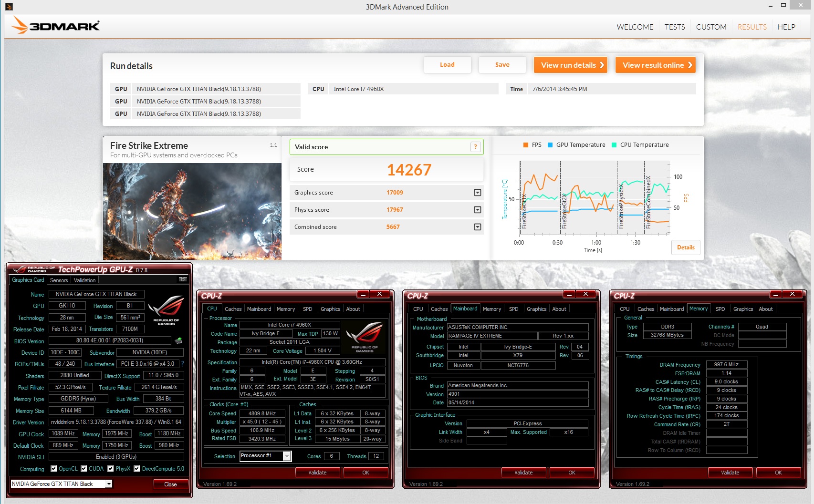The width and height of the screenshot is (814, 504).
Task: Maximize the 3DMark window
Action: 783,5
